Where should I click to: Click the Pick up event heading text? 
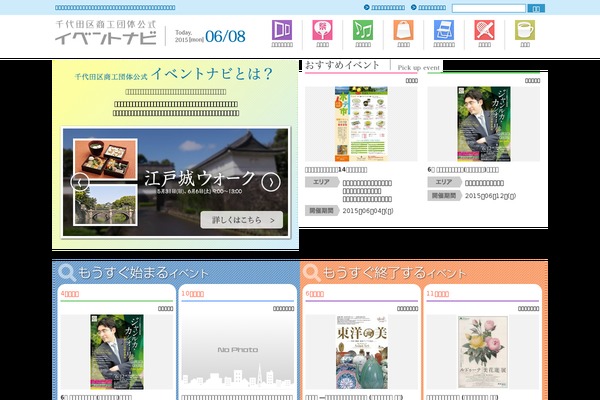[x=419, y=67]
